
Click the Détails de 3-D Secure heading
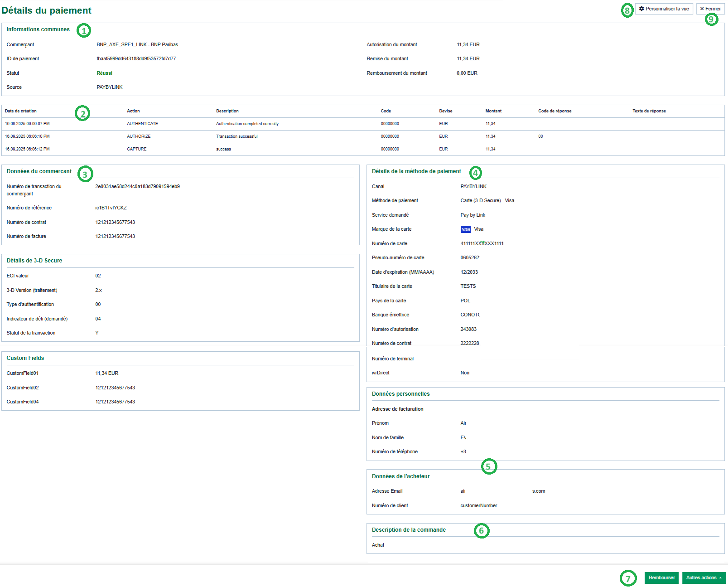point(34,261)
